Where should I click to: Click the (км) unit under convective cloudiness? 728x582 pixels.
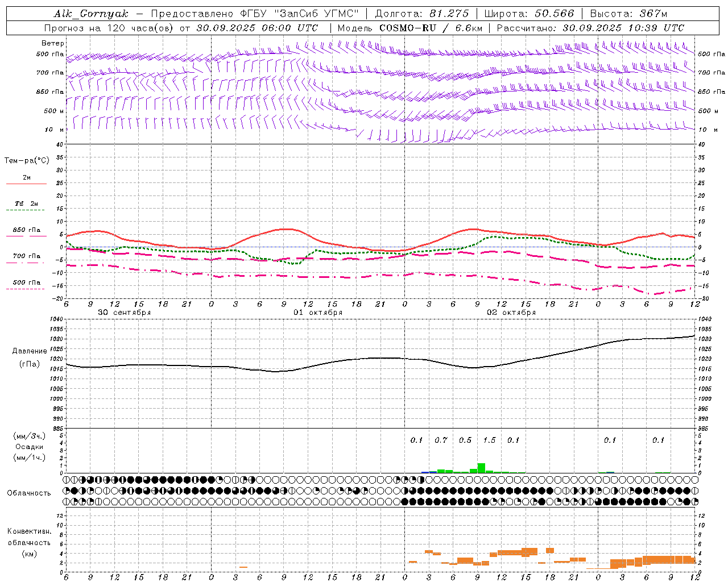(x=29, y=554)
